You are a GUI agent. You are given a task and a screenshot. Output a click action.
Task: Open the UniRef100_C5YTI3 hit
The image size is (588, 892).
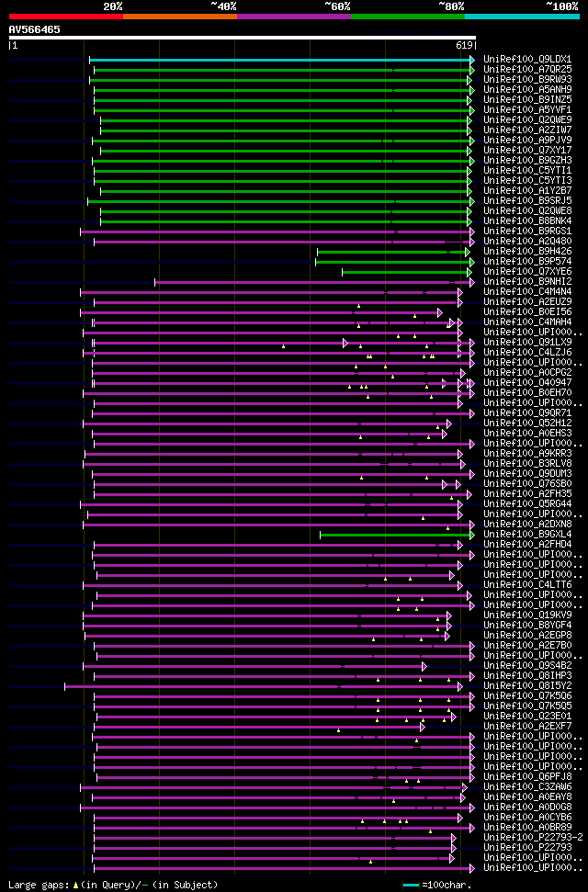tap(527, 181)
